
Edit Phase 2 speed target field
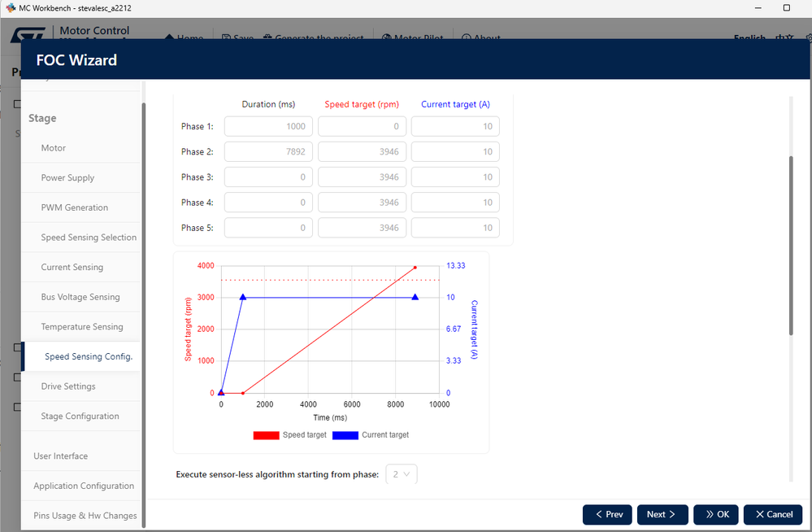[362, 152]
